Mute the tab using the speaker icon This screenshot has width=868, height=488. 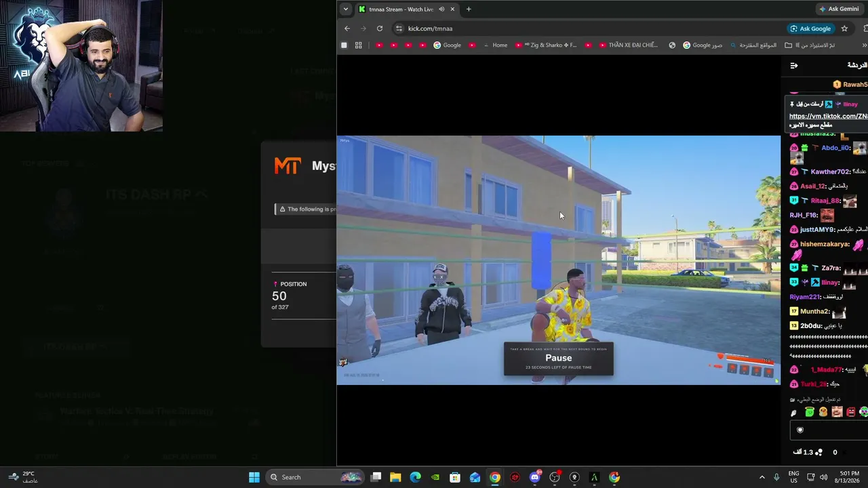(x=441, y=9)
